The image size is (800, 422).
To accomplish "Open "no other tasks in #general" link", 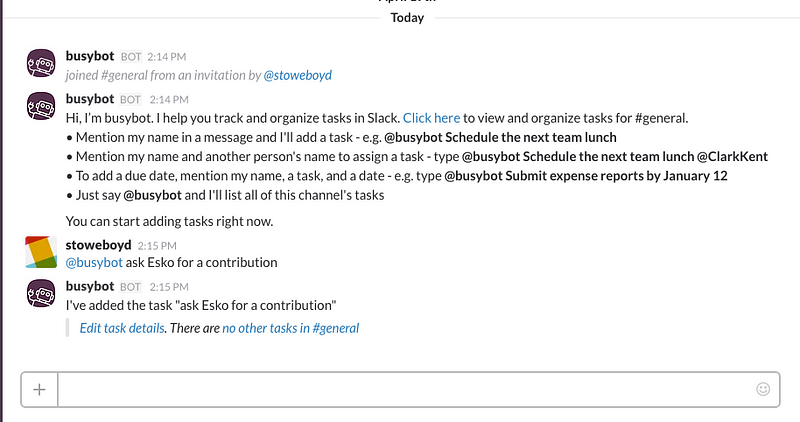I will [x=290, y=328].
